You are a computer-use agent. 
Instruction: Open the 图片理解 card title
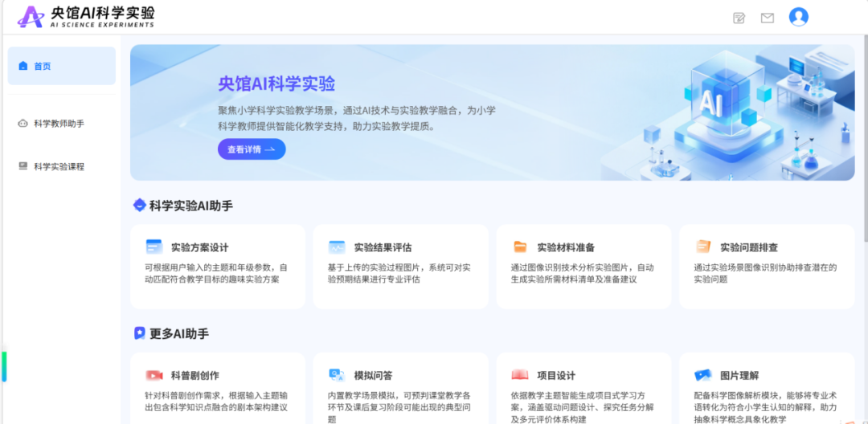(739, 375)
